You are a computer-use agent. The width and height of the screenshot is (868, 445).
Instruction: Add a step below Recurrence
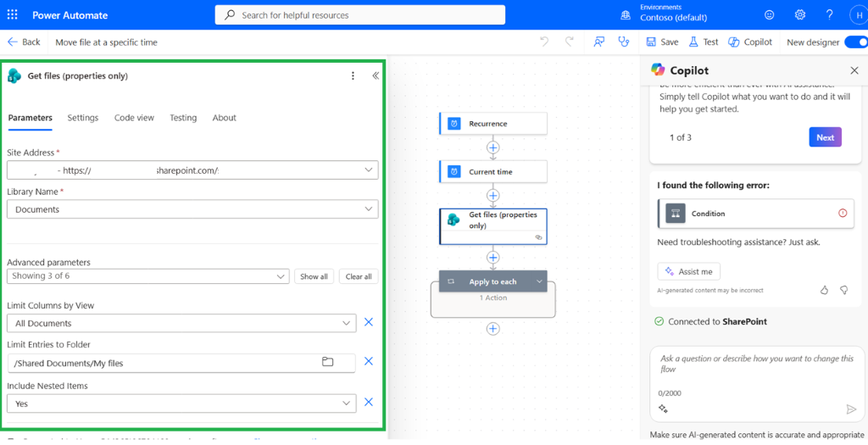(x=492, y=147)
